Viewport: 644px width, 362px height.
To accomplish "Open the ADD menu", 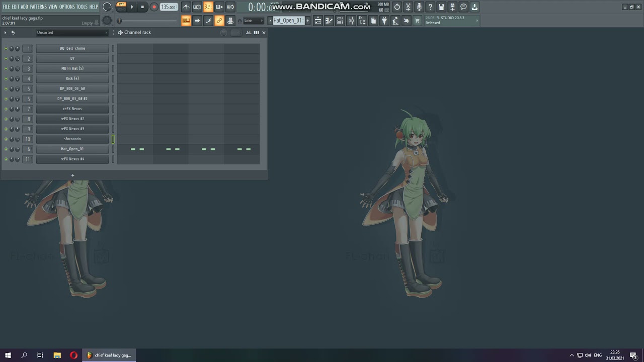I will pyautogui.click(x=25, y=7).
